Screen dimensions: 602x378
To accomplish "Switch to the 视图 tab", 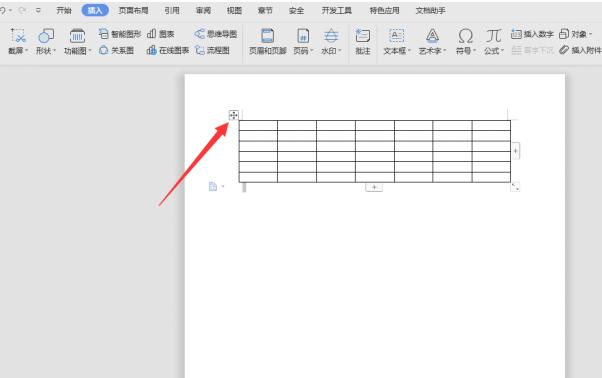I will coord(234,10).
